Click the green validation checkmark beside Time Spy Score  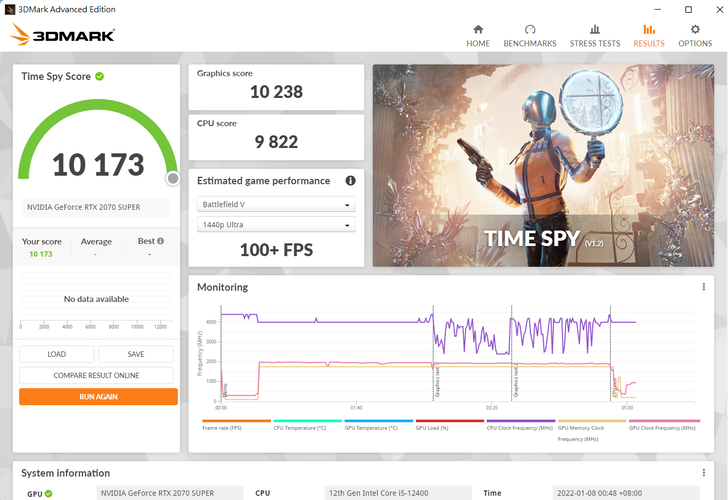point(99,76)
